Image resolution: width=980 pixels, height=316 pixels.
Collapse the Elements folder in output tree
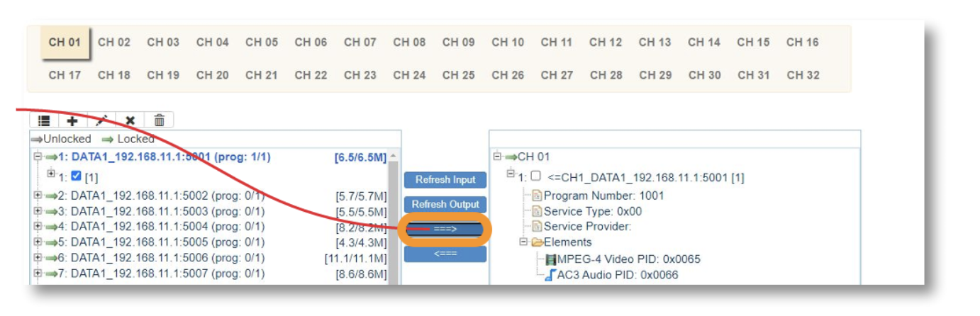(x=524, y=242)
